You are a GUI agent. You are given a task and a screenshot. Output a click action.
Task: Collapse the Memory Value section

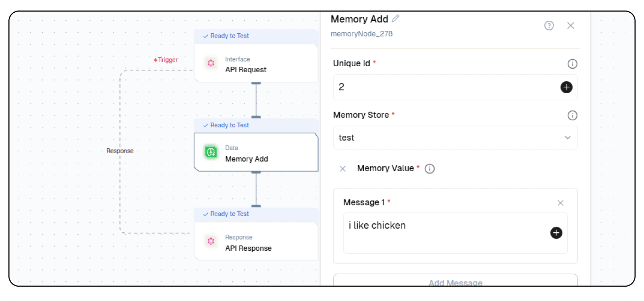[343, 169]
